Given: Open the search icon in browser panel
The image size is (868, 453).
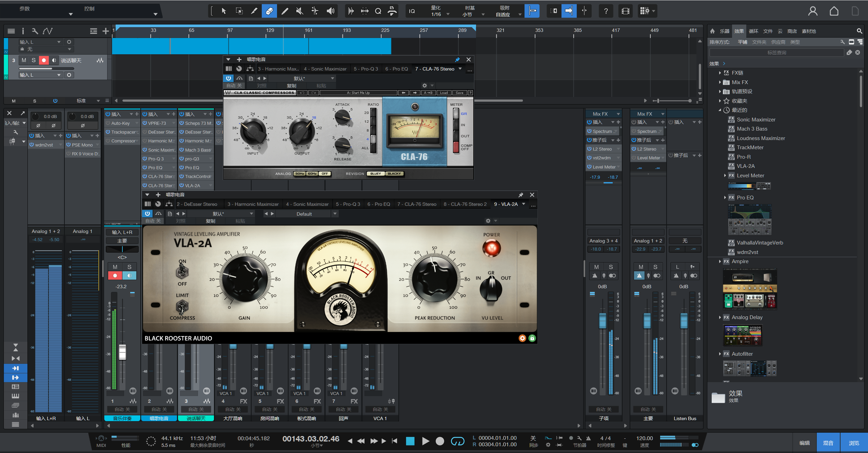Looking at the screenshot, I should coord(859,31).
